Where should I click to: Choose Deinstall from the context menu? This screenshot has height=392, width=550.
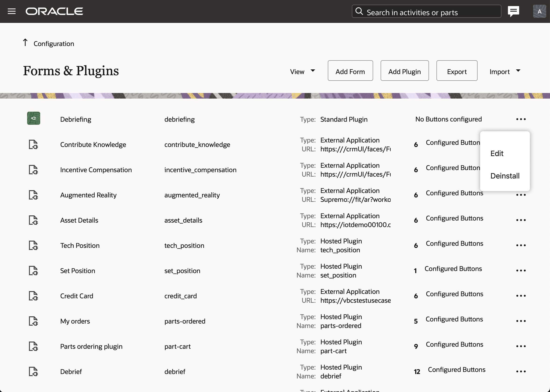coord(505,176)
